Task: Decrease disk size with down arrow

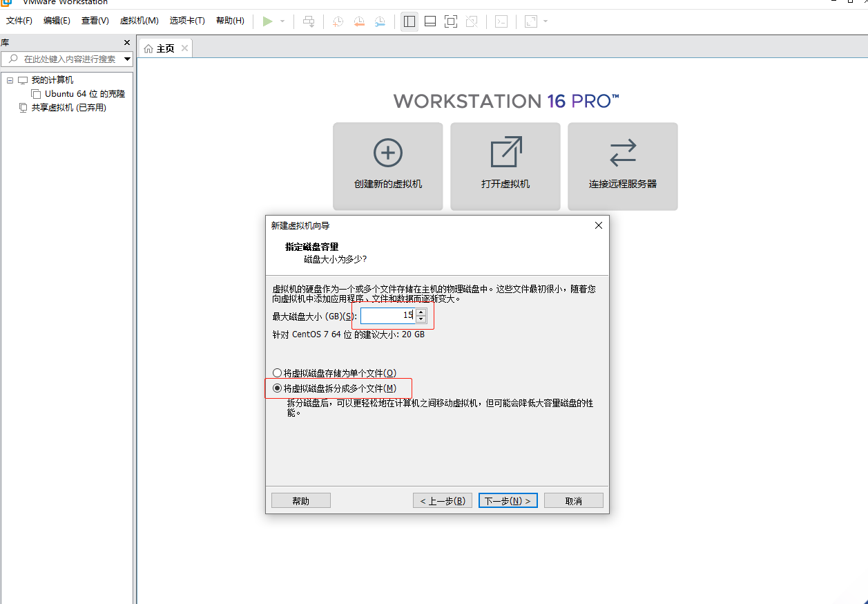Action: (x=421, y=320)
